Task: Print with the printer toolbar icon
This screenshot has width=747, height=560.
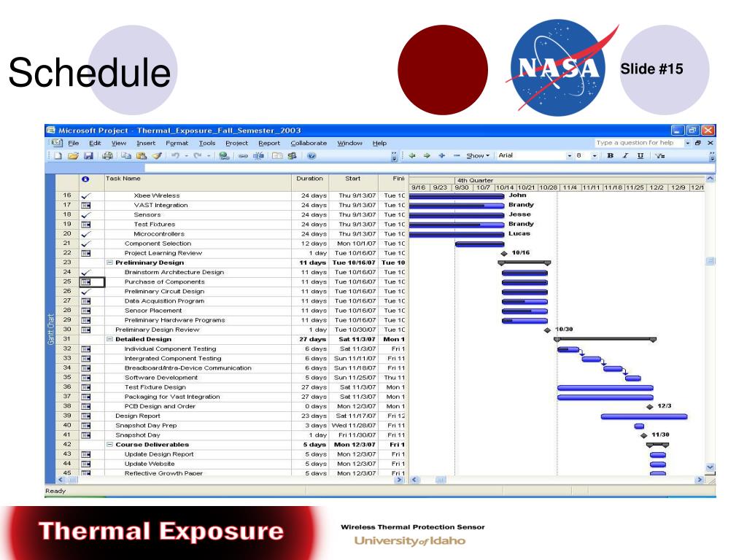Action: [x=108, y=156]
